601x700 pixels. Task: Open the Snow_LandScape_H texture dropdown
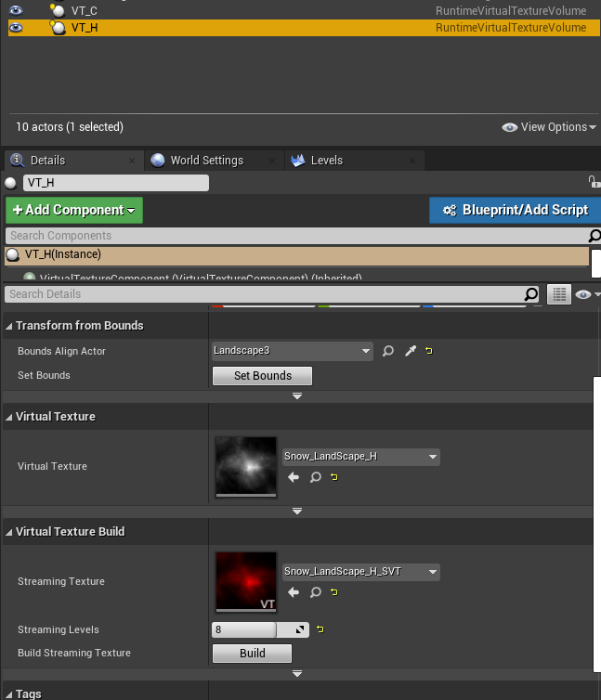360,457
